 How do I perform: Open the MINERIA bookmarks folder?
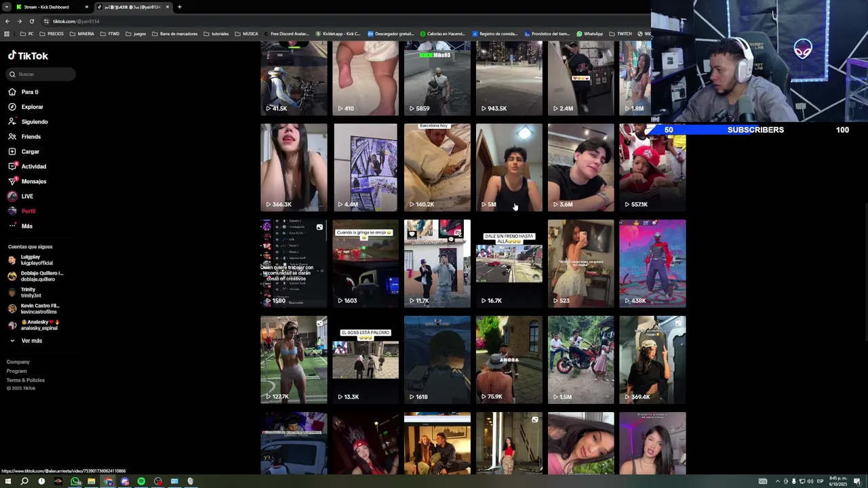[81, 34]
